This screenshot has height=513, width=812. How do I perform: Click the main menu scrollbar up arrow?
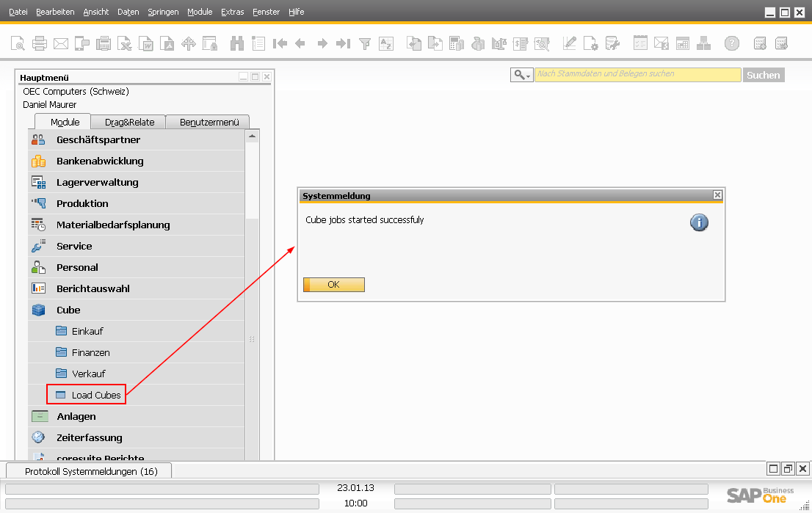(252, 137)
